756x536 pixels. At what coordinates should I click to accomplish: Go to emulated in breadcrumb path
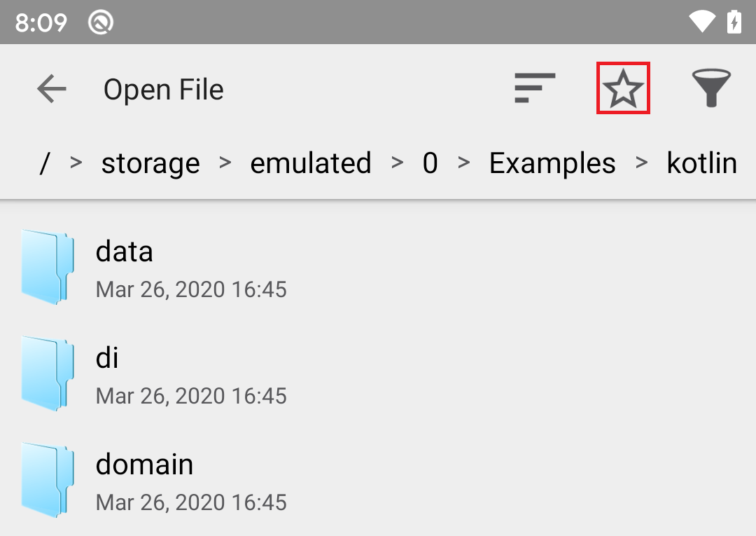[x=311, y=163]
